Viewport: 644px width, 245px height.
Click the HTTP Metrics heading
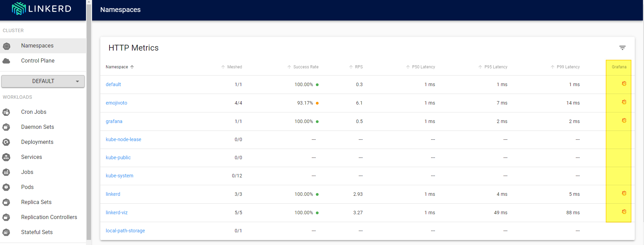tap(133, 48)
